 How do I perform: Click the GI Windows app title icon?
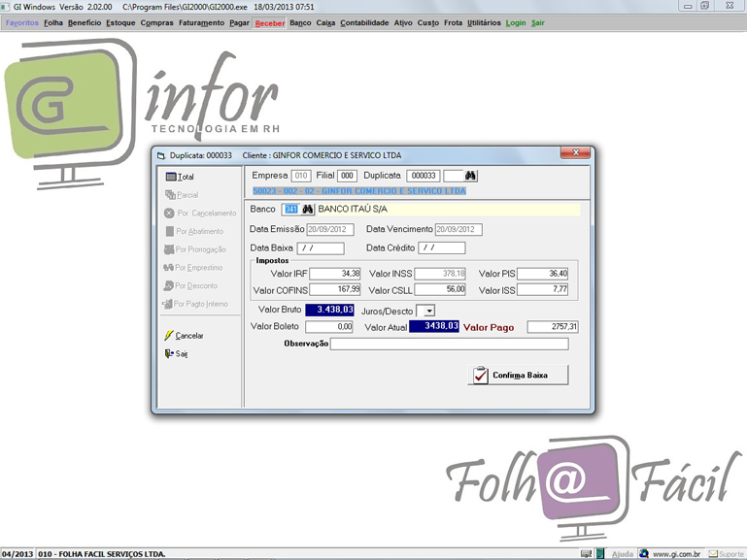pyautogui.click(x=5, y=7)
